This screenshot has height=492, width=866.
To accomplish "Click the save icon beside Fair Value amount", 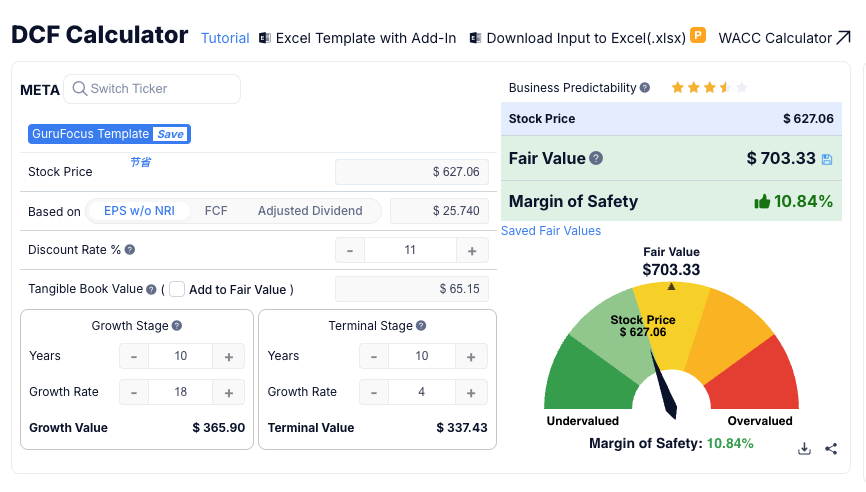I will click(827, 160).
